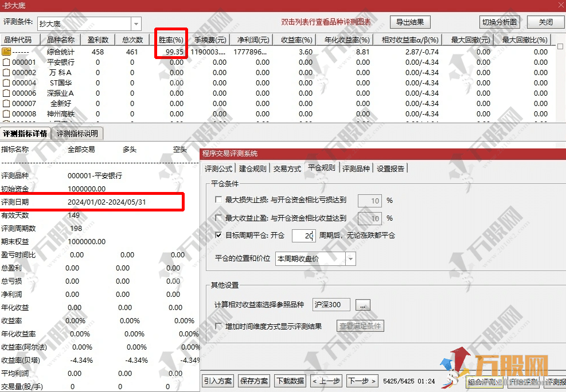Tick the checkbox for stock 000001 平安银行
566x392 pixels.
point(6,62)
